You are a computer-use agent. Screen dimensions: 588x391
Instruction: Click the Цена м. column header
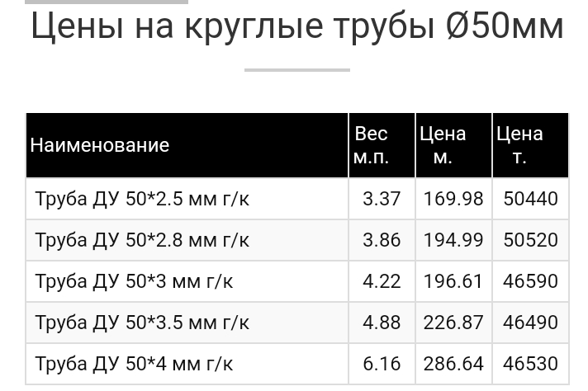pos(443,145)
